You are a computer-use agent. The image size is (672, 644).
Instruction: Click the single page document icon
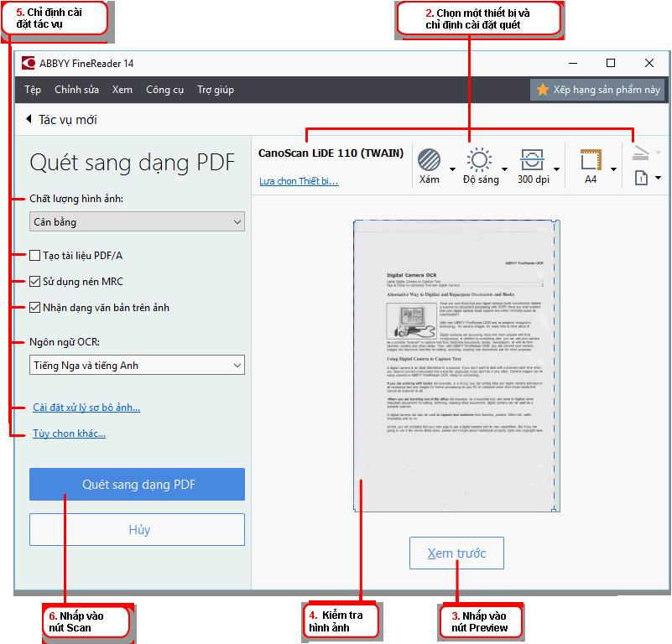coord(641,178)
